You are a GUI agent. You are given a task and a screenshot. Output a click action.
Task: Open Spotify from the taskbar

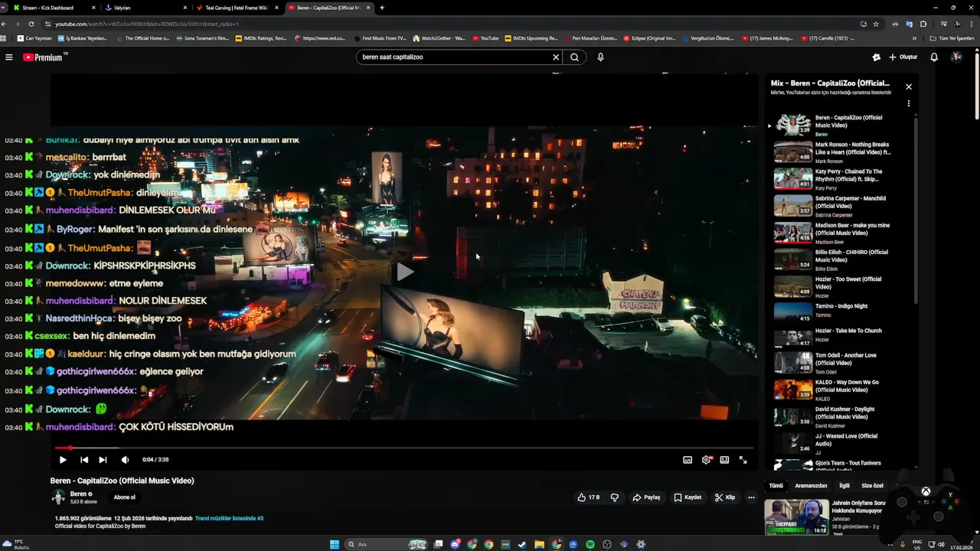point(590,545)
